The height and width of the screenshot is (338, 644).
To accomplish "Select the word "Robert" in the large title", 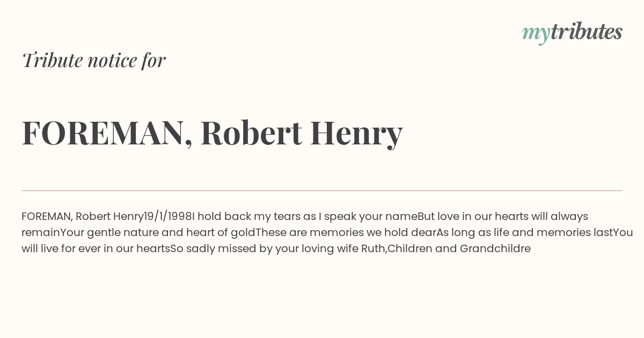I will (251, 133).
